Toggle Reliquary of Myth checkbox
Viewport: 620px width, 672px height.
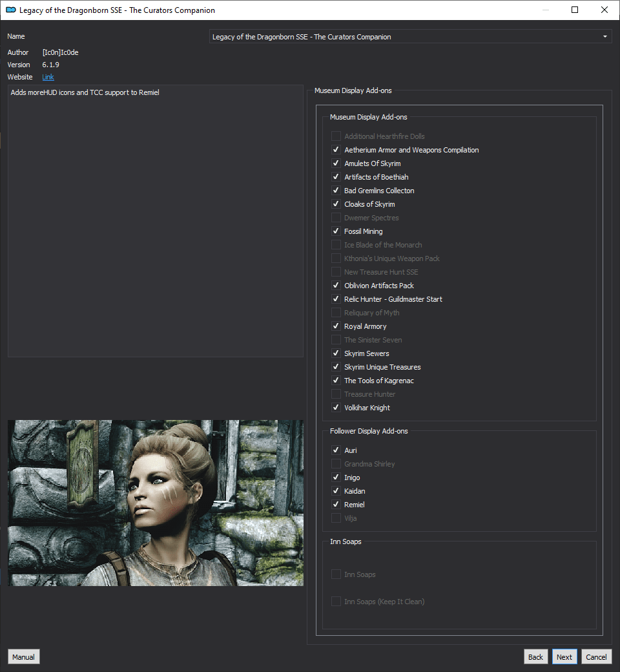336,313
